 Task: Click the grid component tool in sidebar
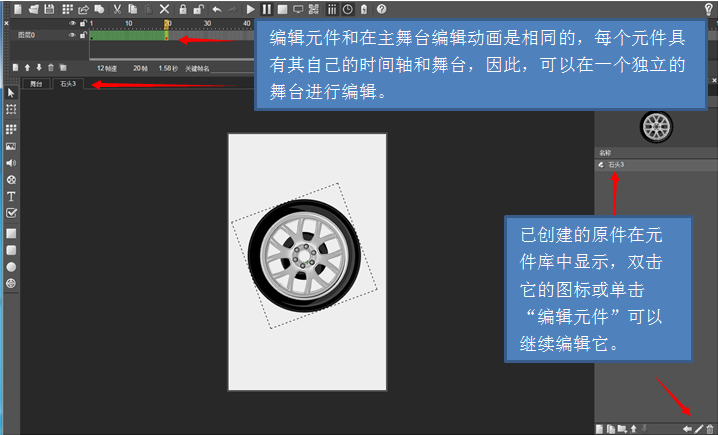coord(11,129)
